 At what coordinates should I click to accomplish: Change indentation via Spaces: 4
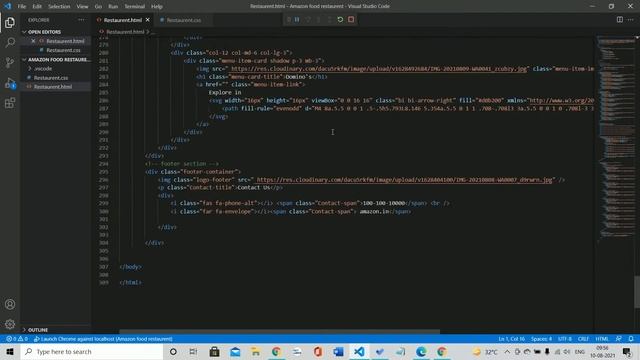pyautogui.click(x=541, y=339)
